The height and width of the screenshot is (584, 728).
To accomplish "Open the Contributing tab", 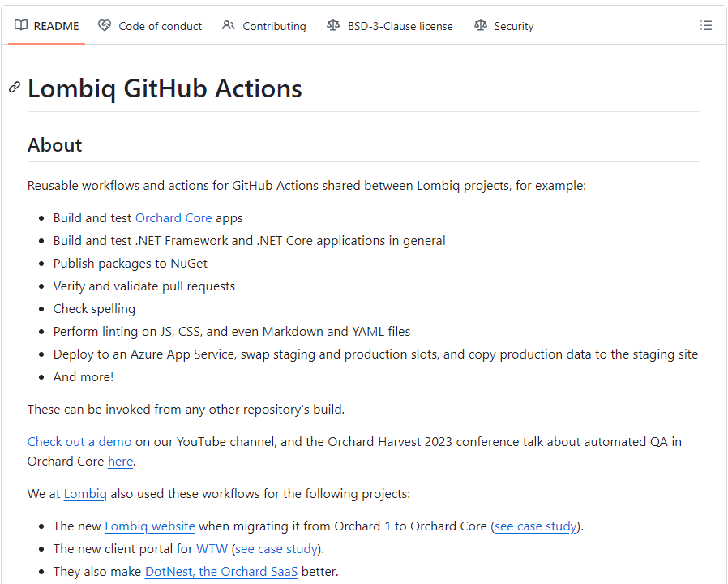I will (263, 26).
